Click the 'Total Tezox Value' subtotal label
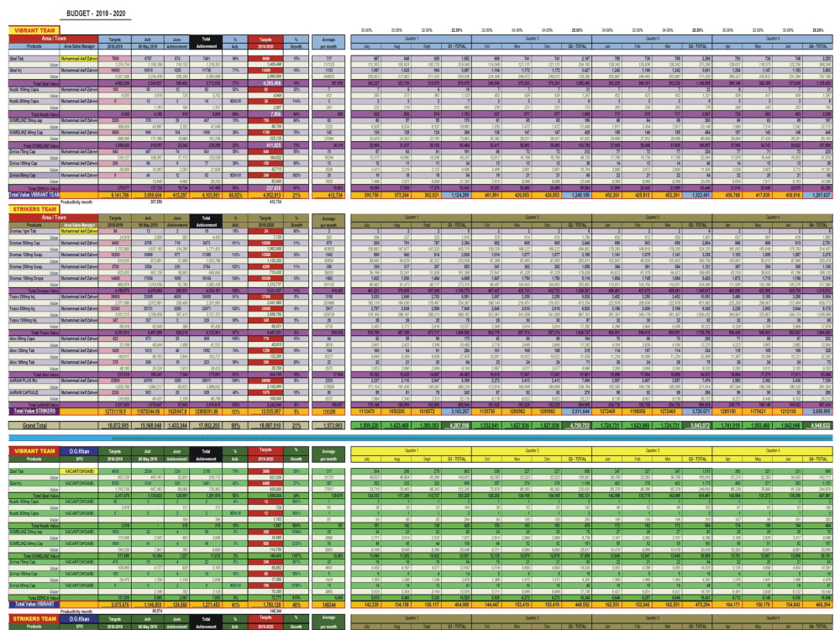Image resolution: width=840 pixels, height=630 pixels. (x=34, y=333)
